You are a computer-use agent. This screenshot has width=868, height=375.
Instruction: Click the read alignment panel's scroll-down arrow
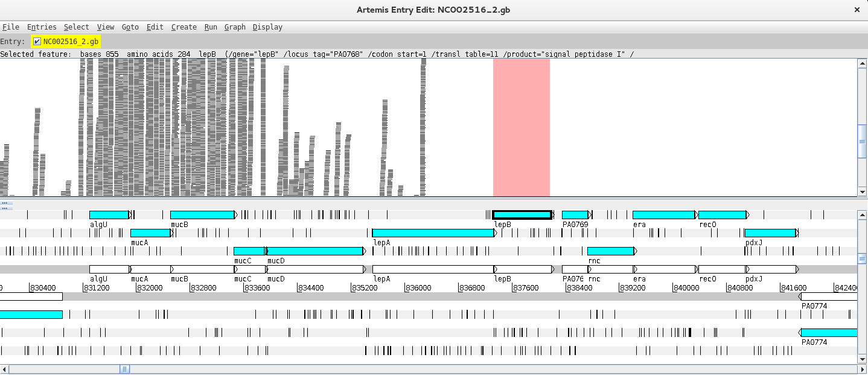tap(862, 192)
